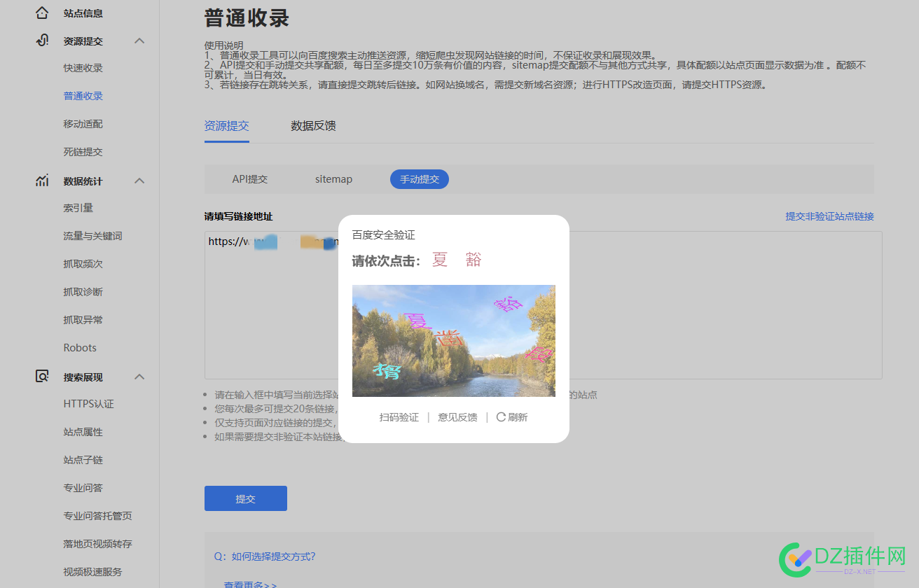
Task: Open 专业问答托管页 in sidebar
Action: pyautogui.click(x=97, y=516)
